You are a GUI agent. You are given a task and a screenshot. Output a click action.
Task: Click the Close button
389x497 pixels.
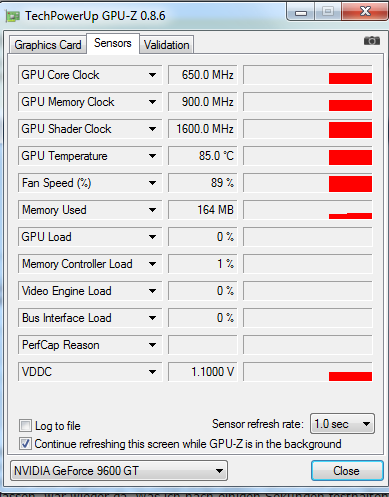pos(347,471)
